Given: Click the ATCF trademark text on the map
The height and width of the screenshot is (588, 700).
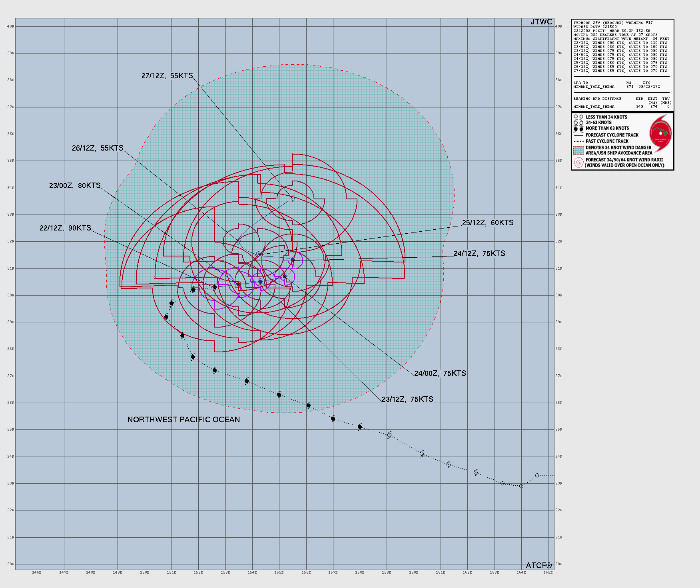Looking at the screenshot, I should tap(538, 565).
